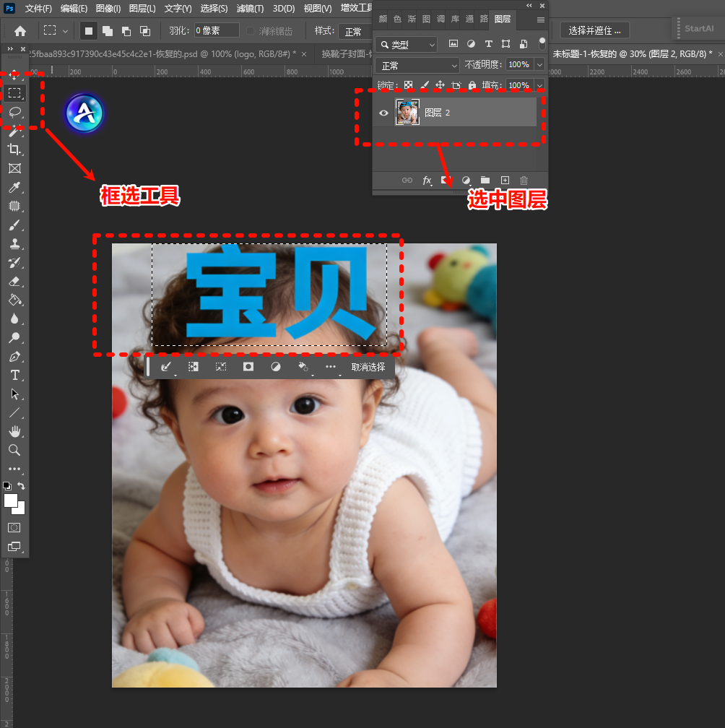Click the Zoom magnifier tool
Viewport: 725px width, 728px height.
[14, 450]
